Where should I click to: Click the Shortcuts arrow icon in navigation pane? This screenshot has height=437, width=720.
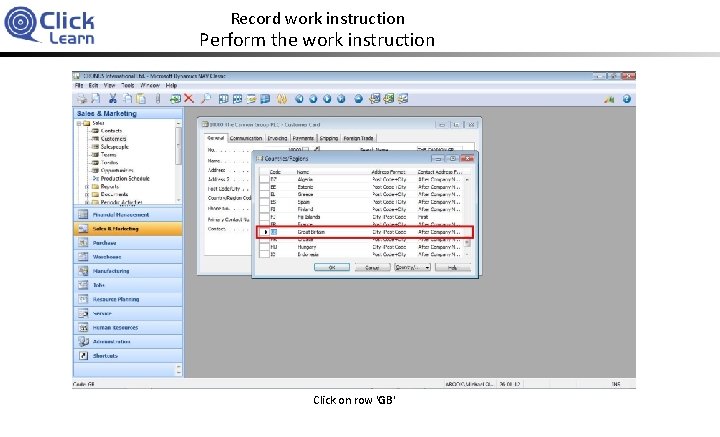tap(83, 356)
